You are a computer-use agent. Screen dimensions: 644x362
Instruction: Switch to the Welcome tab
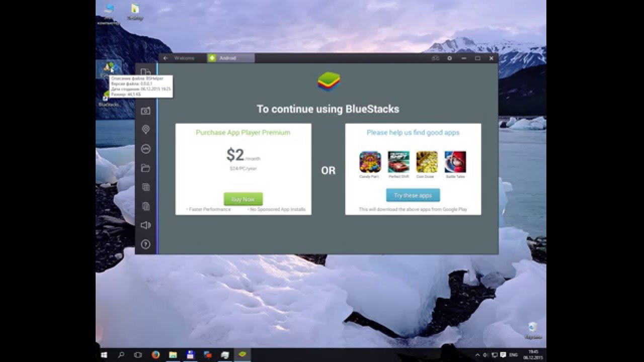click(184, 58)
